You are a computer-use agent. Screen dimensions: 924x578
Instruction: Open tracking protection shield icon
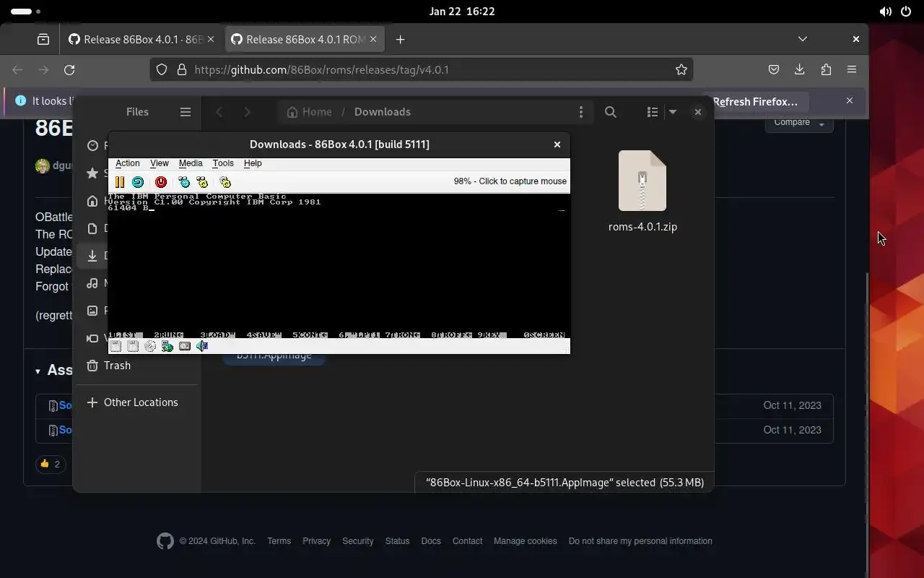click(162, 70)
